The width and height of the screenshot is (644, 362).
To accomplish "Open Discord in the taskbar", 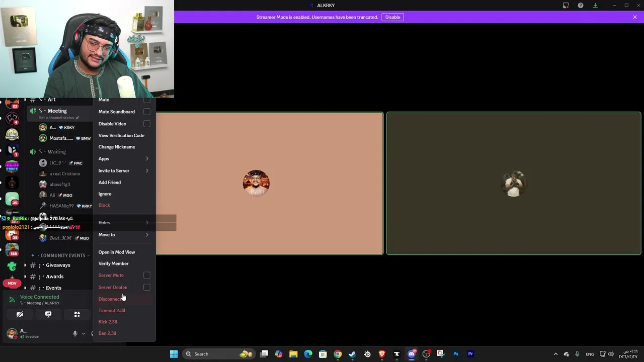I will (x=412, y=354).
